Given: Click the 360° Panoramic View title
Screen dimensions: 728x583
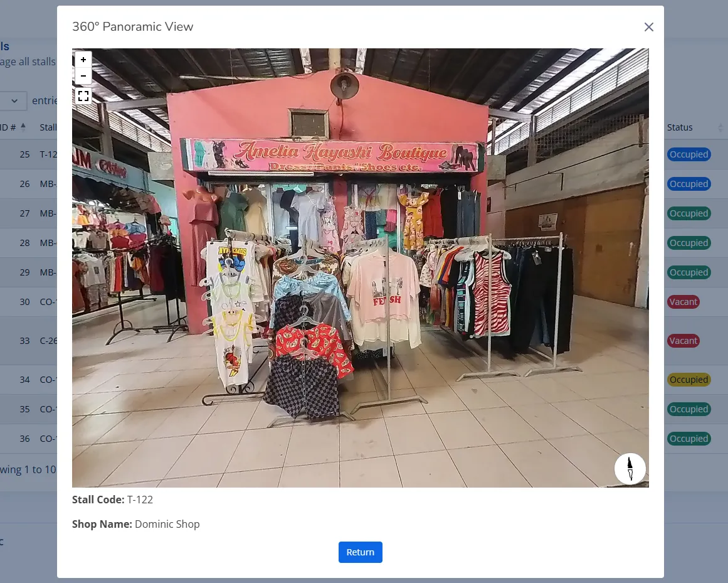Looking at the screenshot, I should (133, 26).
